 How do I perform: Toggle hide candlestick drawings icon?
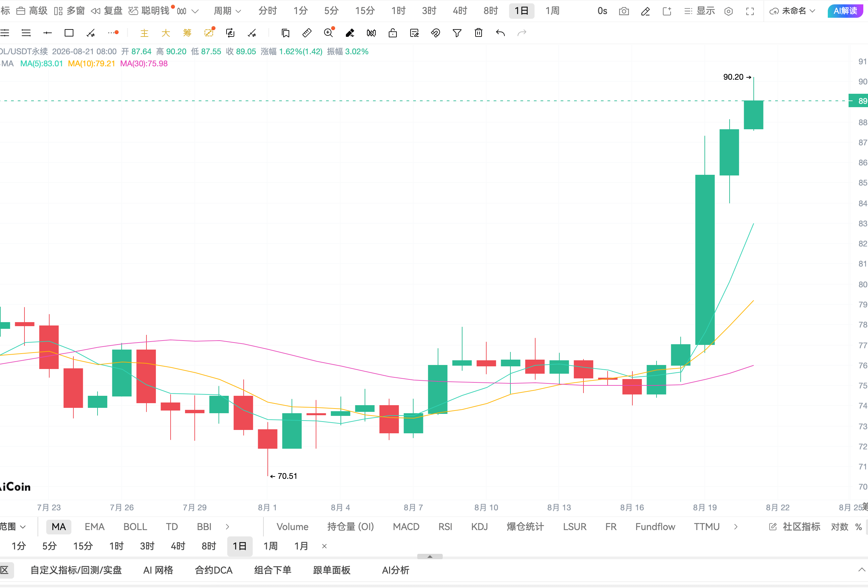(x=371, y=33)
